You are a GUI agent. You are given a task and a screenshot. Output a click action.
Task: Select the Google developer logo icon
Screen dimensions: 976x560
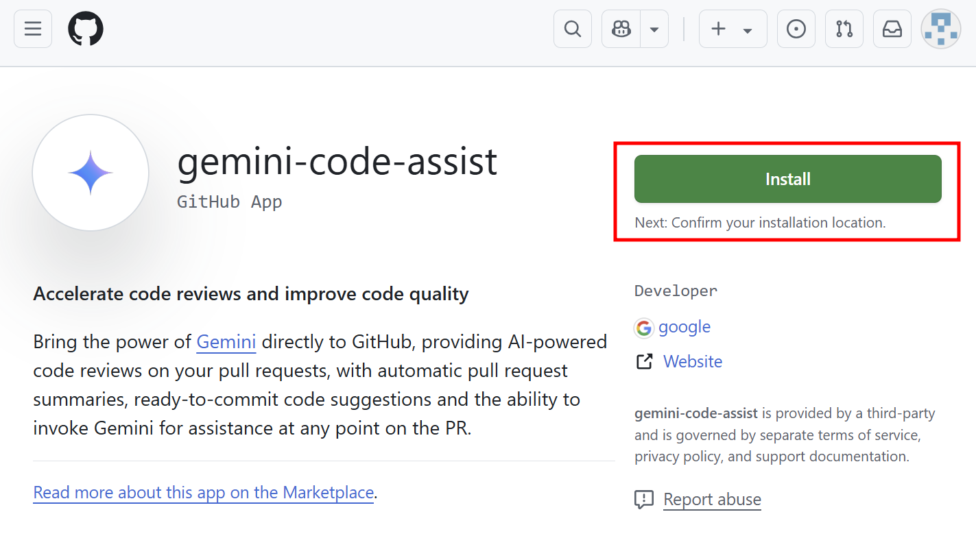click(644, 328)
